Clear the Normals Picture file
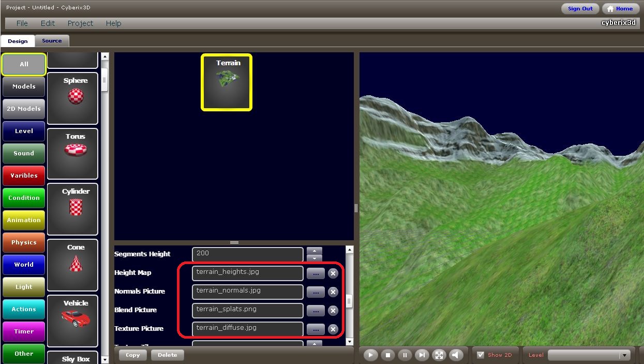This screenshot has width=644, height=364. point(333,292)
